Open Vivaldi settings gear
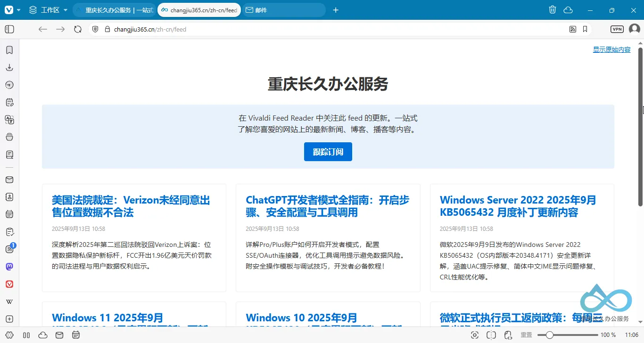Screen dimensions: 644x343 (x=9, y=335)
